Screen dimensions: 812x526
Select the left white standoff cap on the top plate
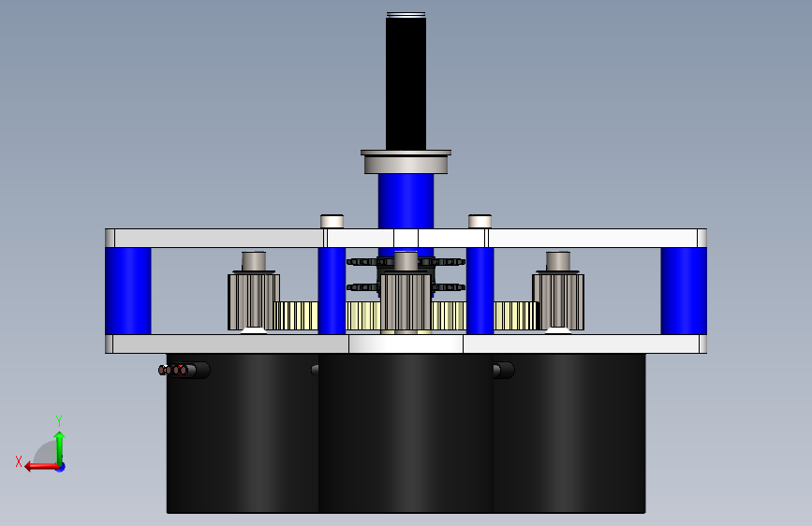[x=332, y=222]
